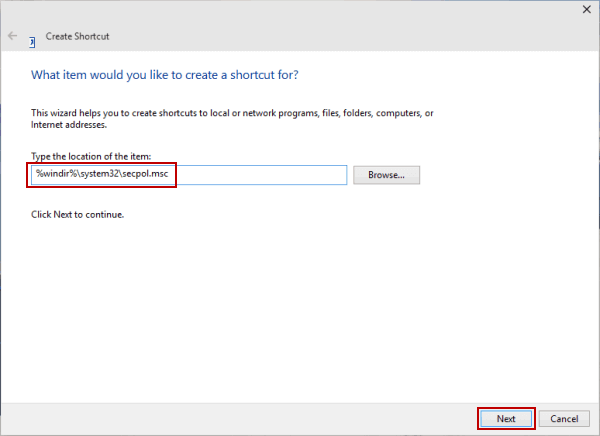
Task: Click the back arrow in the wizard header
Action: 12,36
